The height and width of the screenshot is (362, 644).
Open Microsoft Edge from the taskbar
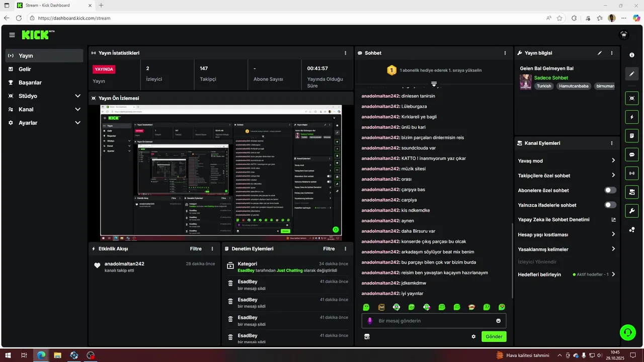(41, 355)
